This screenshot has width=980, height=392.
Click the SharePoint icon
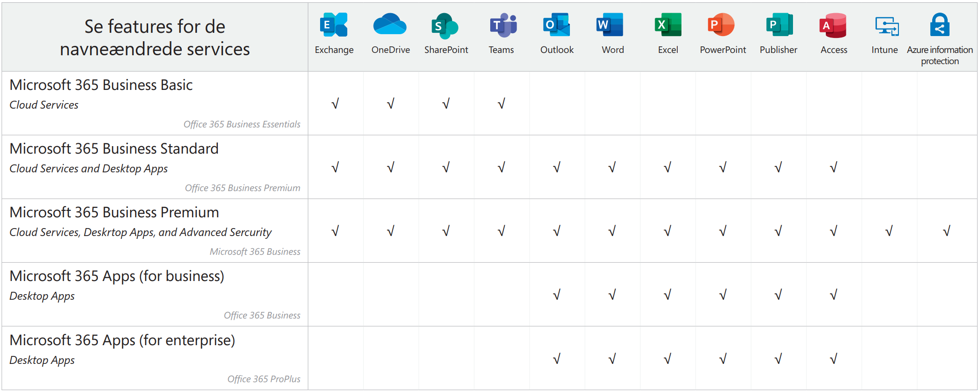pos(445,25)
